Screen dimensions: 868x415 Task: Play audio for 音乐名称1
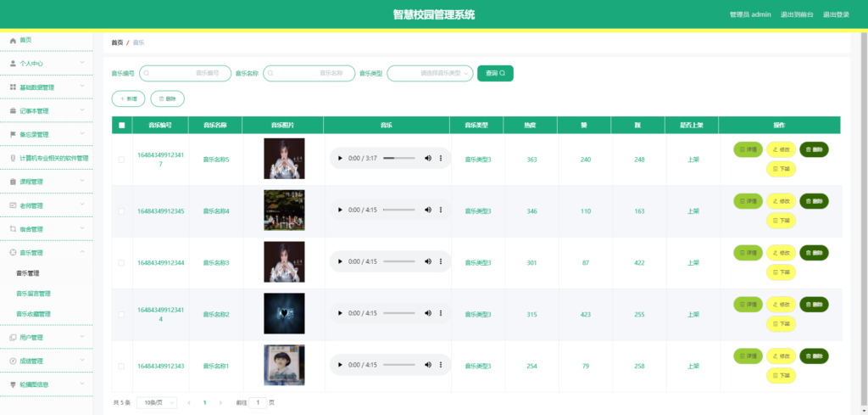(340, 365)
